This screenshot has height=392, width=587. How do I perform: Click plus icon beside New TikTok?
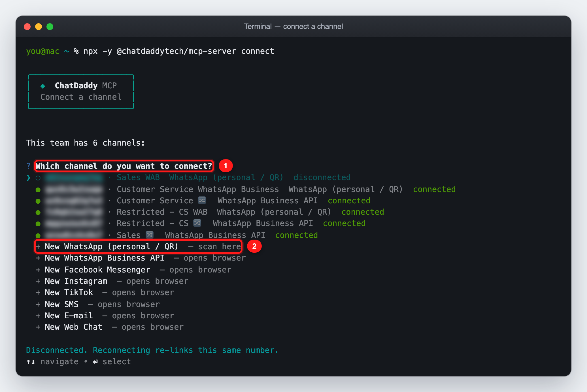tap(38, 293)
